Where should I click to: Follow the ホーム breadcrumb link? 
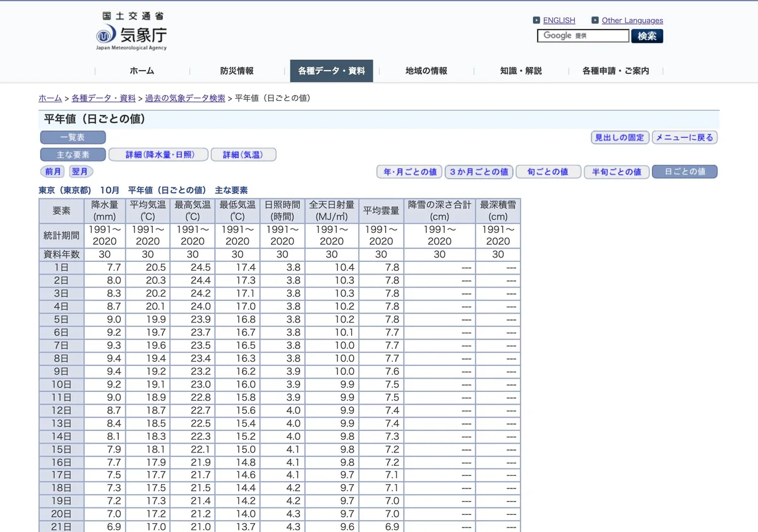[51, 98]
